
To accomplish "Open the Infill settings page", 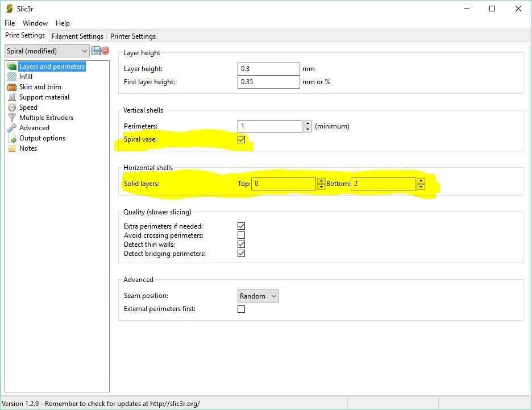I will click(x=26, y=77).
